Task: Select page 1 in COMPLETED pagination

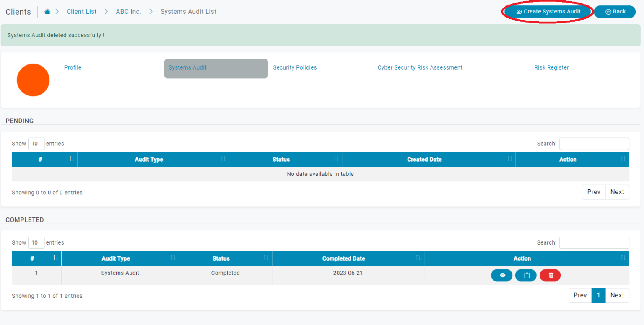Action: click(x=598, y=295)
